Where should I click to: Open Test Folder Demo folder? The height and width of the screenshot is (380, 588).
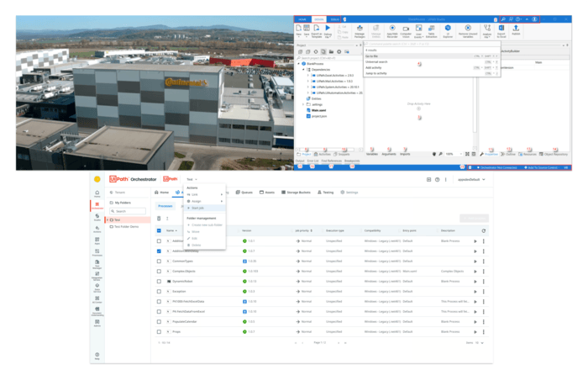(124, 227)
